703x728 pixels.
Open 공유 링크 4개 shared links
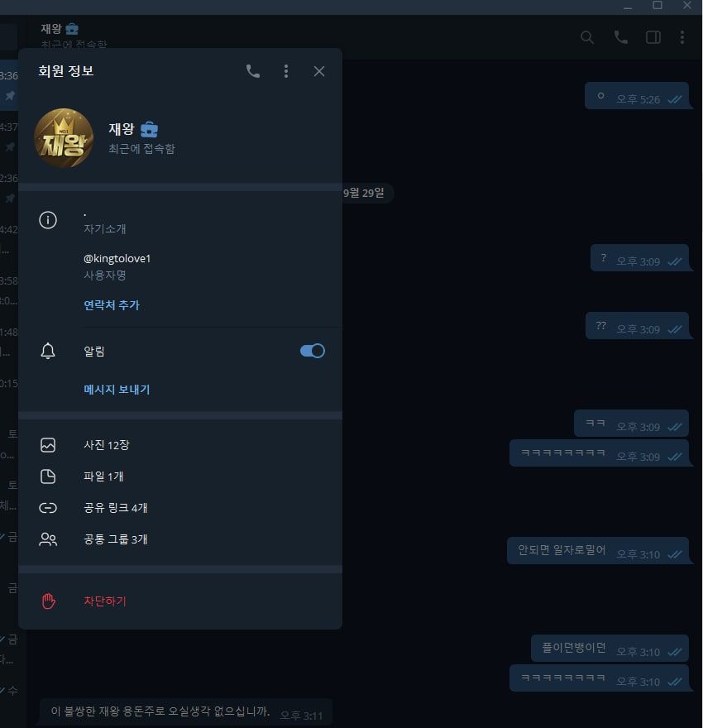(x=180, y=507)
